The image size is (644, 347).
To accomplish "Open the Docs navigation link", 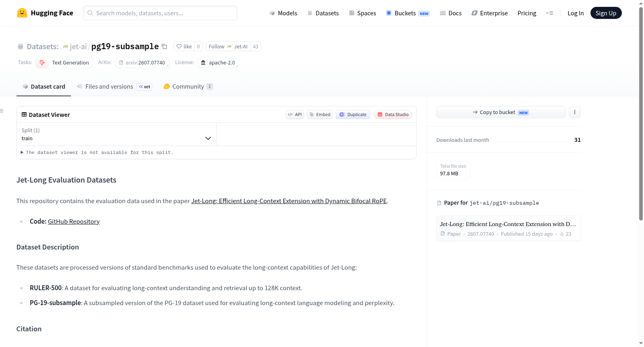I will tap(450, 13).
